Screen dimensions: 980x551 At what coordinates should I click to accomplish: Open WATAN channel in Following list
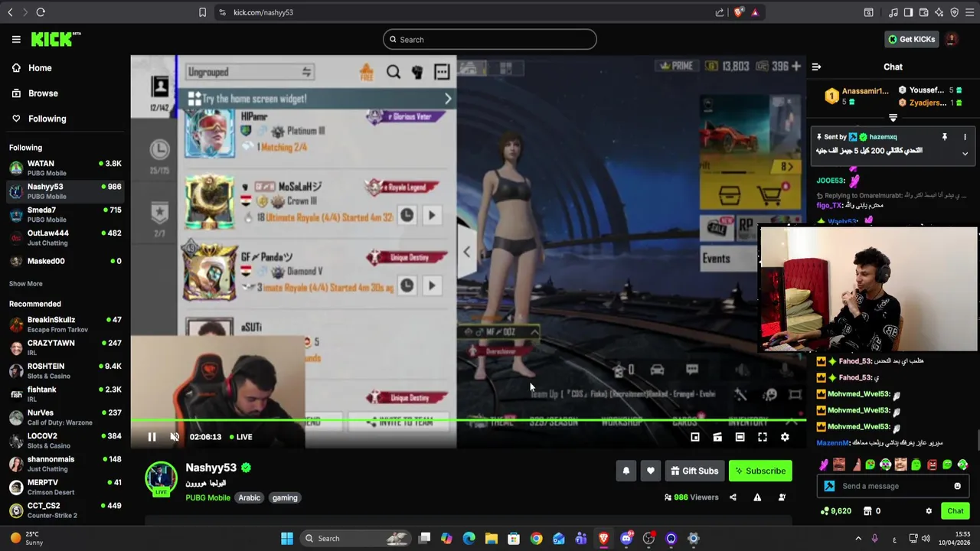pos(65,168)
